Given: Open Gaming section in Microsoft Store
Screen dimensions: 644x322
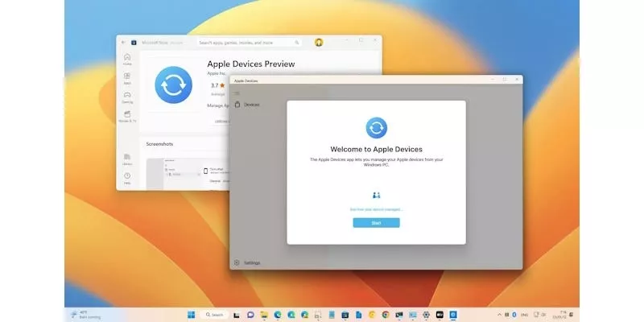Looking at the screenshot, I should click(127, 97).
